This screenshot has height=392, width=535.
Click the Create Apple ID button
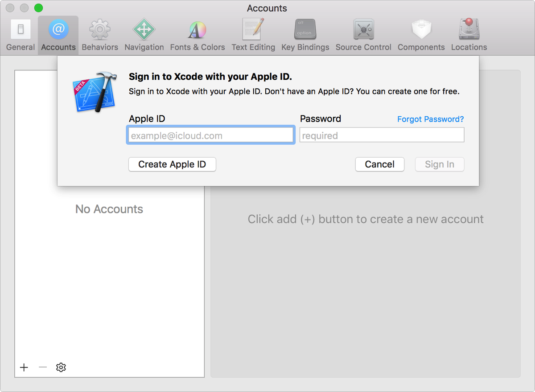[x=172, y=164]
